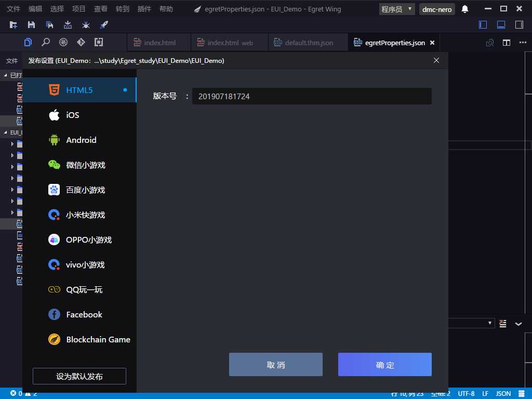This screenshot has height=399, width=532.
Task: Select Blockchain Game publish platform
Action: click(x=79, y=339)
